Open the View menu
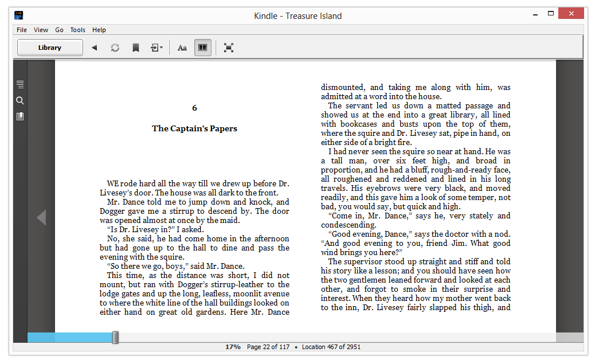This screenshot has height=364, width=595. pyautogui.click(x=41, y=30)
